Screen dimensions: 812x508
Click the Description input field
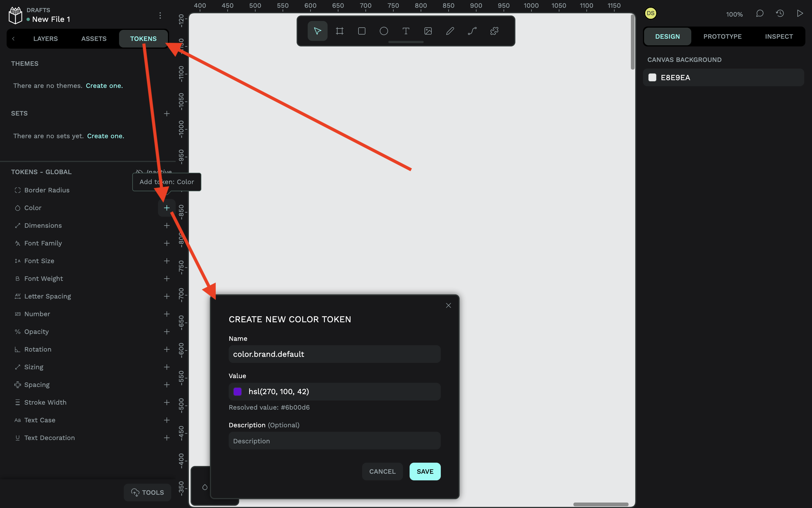pyautogui.click(x=334, y=441)
